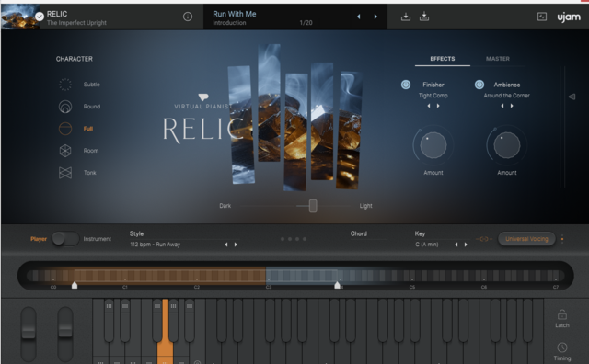Select next Style with right arrow
The width and height of the screenshot is (589, 364).
236,245
